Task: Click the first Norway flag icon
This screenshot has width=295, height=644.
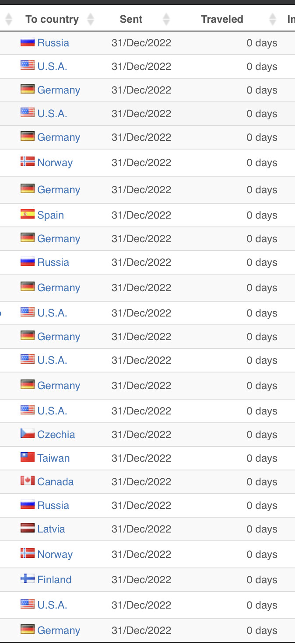Action: (28, 162)
